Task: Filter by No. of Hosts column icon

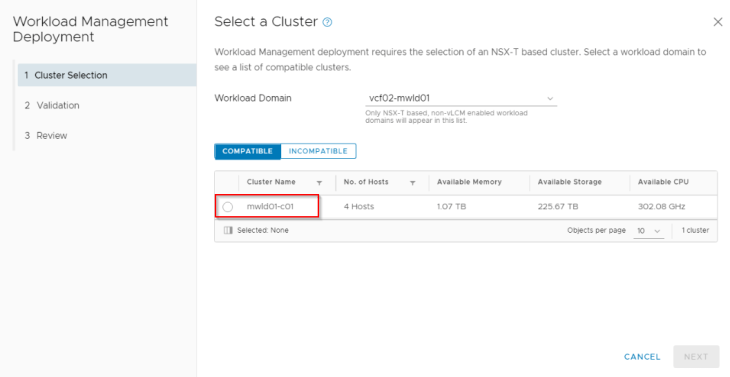Action: [x=412, y=183]
